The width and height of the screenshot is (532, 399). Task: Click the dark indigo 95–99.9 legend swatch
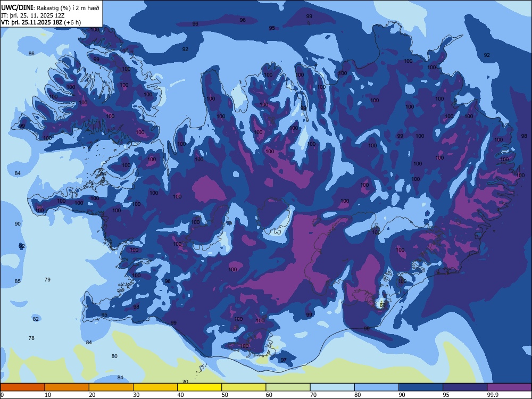[465, 387]
